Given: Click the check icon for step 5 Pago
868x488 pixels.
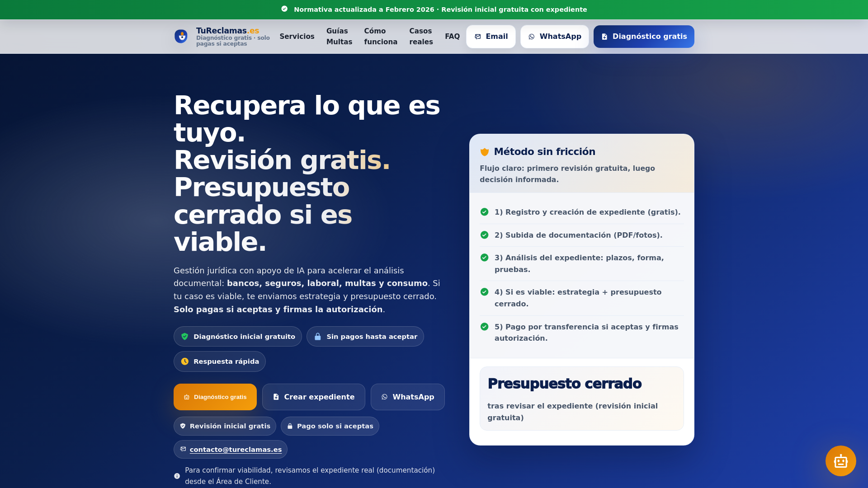Looking at the screenshot, I should tap(485, 327).
